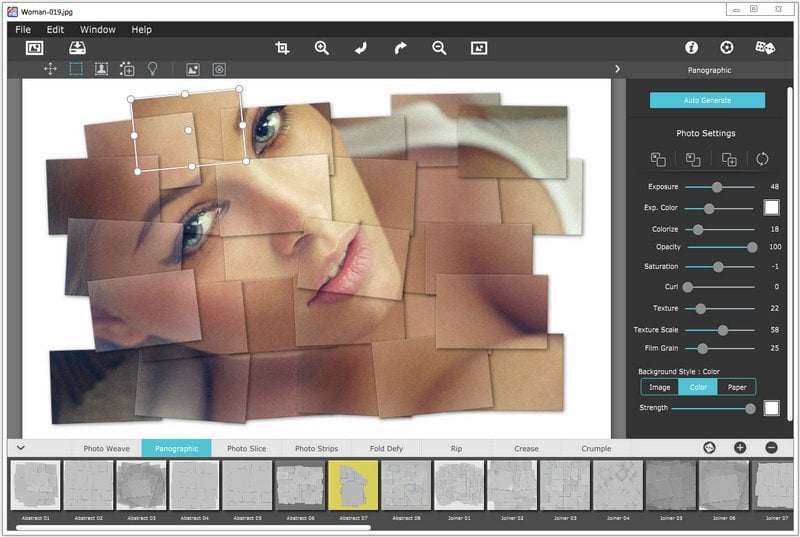The width and height of the screenshot is (800, 537).
Task: Set Background Style to Paper
Action: (x=737, y=387)
